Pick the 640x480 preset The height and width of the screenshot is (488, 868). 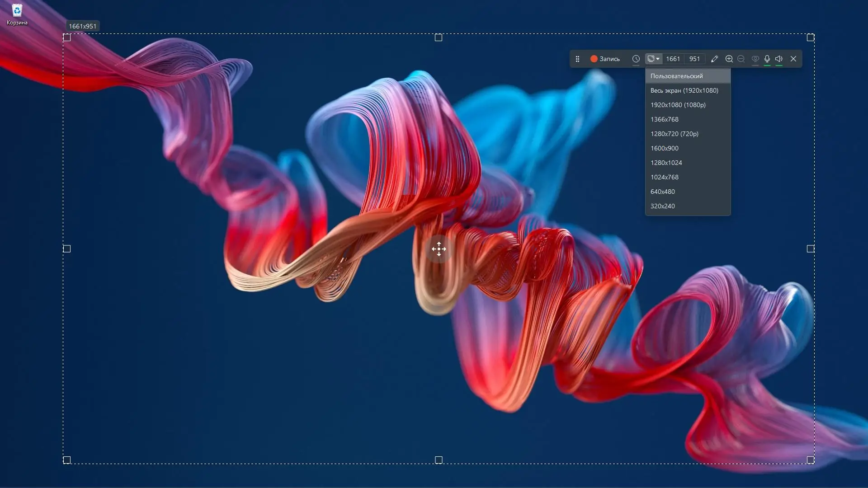coord(662,192)
